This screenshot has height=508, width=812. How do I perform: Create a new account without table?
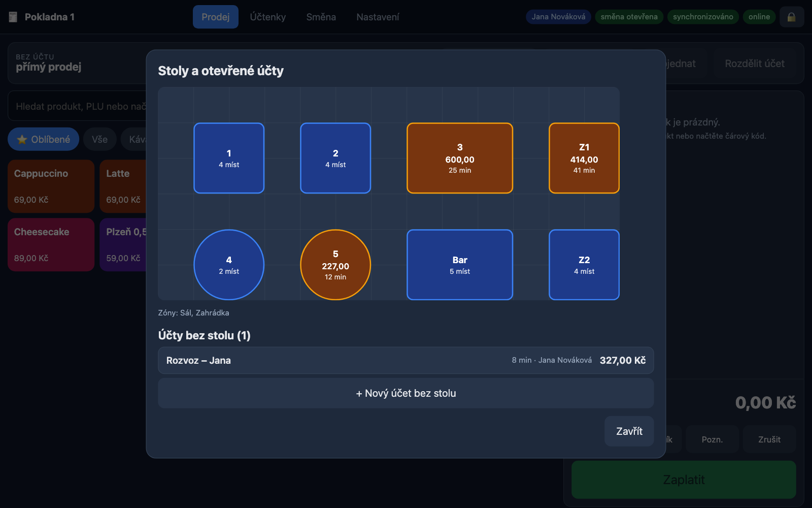[x=406, y=393]
